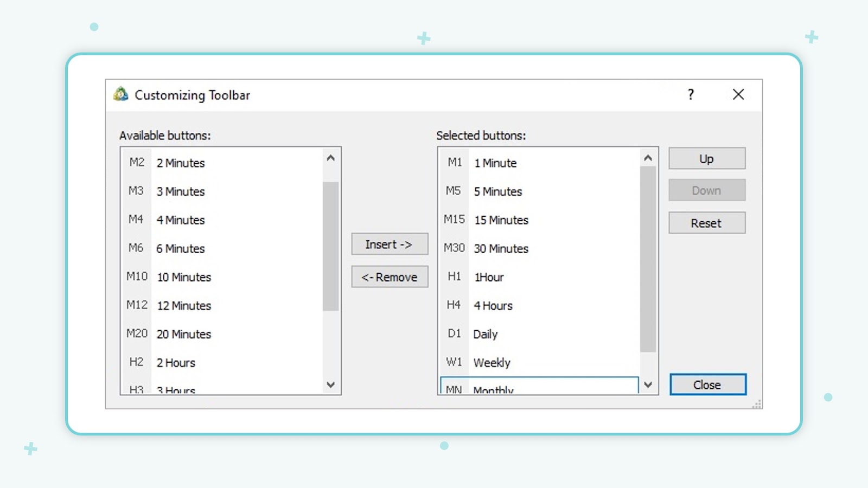Select M5 5 Minutes in Selected buttons

[x=539, y=191]
